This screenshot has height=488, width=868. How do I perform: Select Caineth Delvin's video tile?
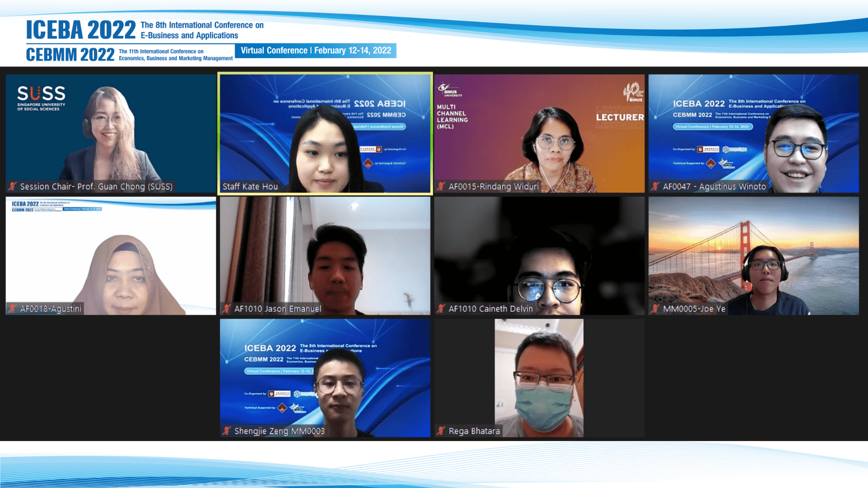coord(539,256)
